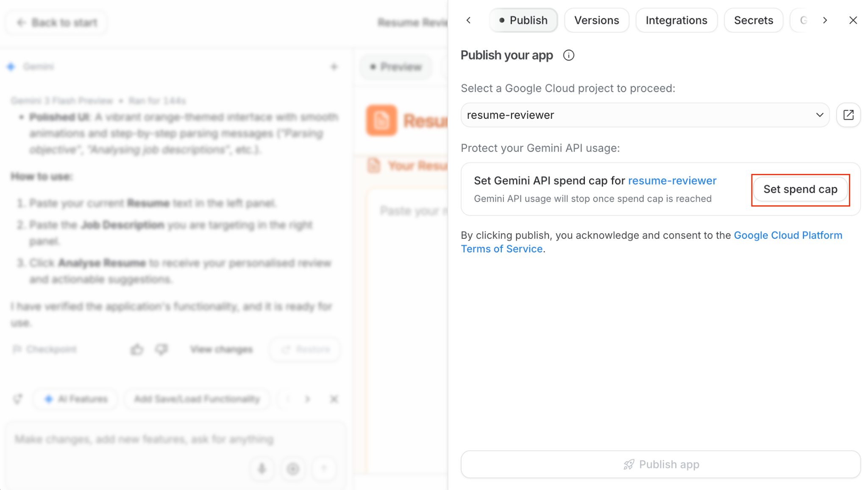Click the info icon beside Publish your app
The height and width of the screenshot is (490, 868).
click(568, 55)
